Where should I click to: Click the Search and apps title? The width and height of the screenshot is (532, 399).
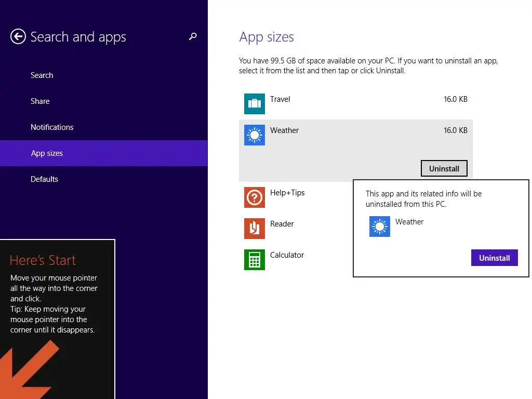click(x=78, y=37)
